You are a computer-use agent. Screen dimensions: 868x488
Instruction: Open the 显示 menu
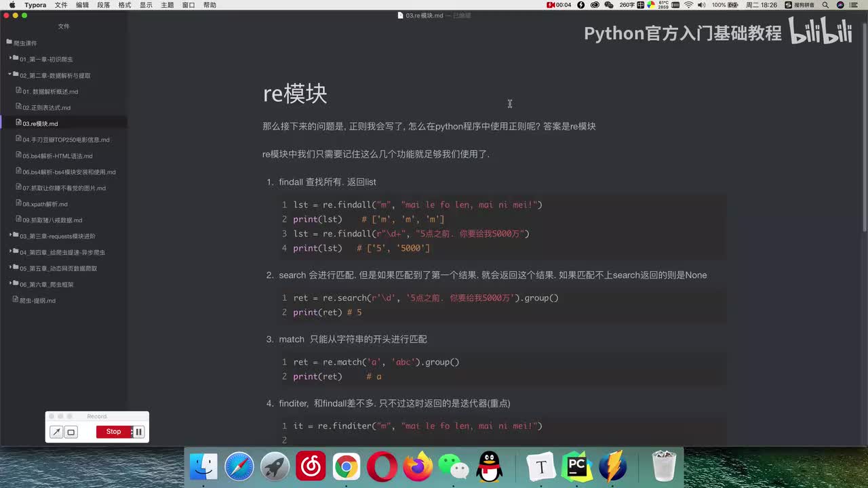146,5
